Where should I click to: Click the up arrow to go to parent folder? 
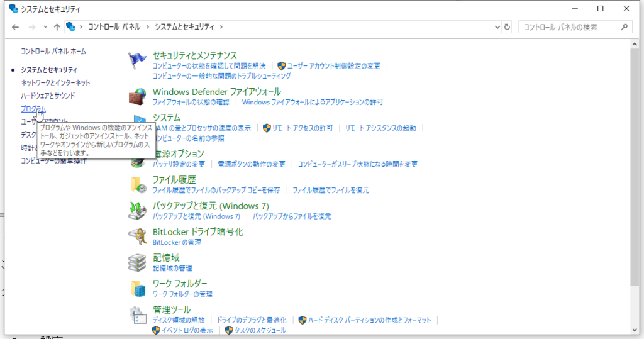[x=57, y=27]
